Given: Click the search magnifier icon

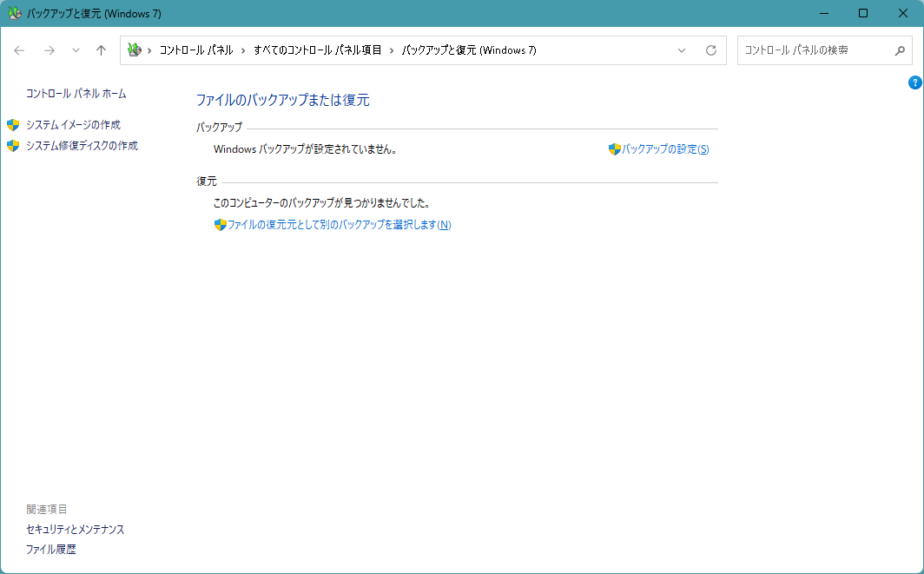Looking at the screenshot, I should coord(900,50).
